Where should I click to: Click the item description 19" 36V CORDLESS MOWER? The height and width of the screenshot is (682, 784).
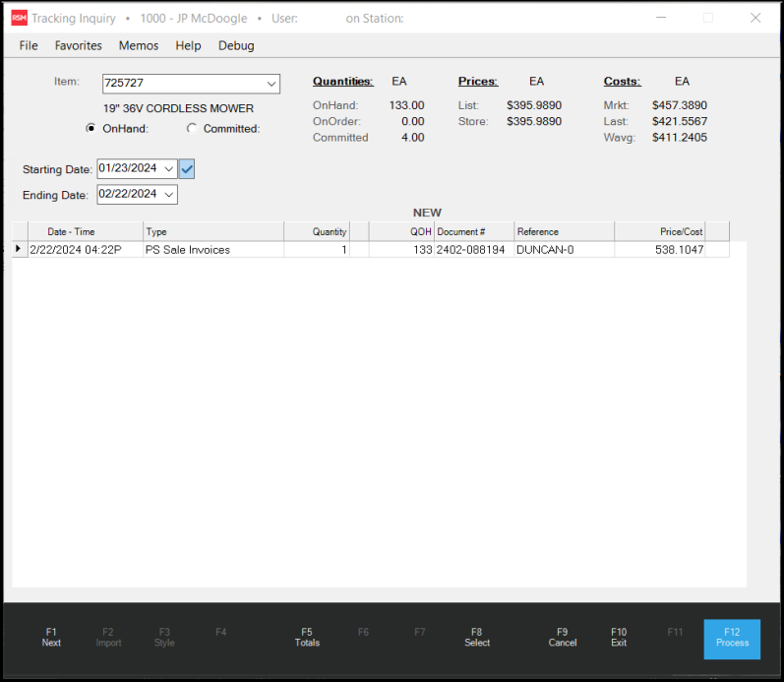(178, 108)
